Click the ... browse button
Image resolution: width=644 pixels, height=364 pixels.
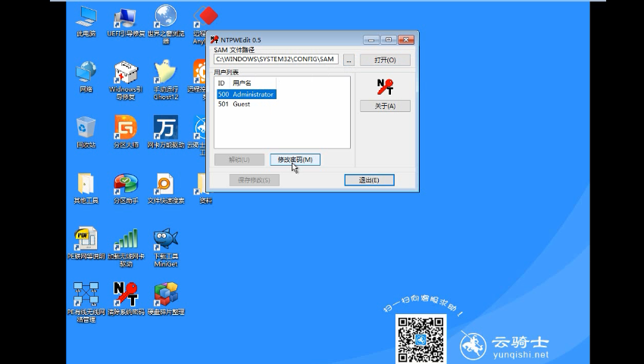(x=349, y=60)
